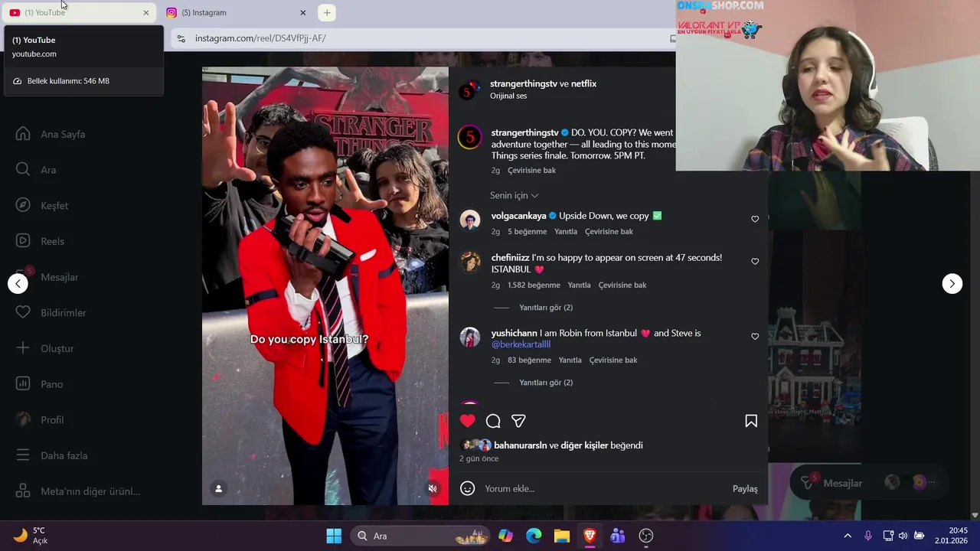Open Windows Start menu
980x551 pixels.
[334, 536]
